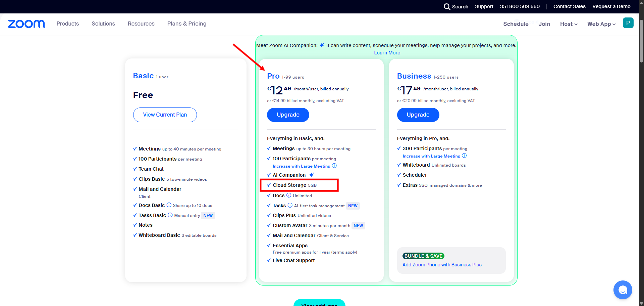Click Add Zoom Phone with Business Plus
This screenshot has width=644, height=306.
pyautogui.click(x=442, y=265)
